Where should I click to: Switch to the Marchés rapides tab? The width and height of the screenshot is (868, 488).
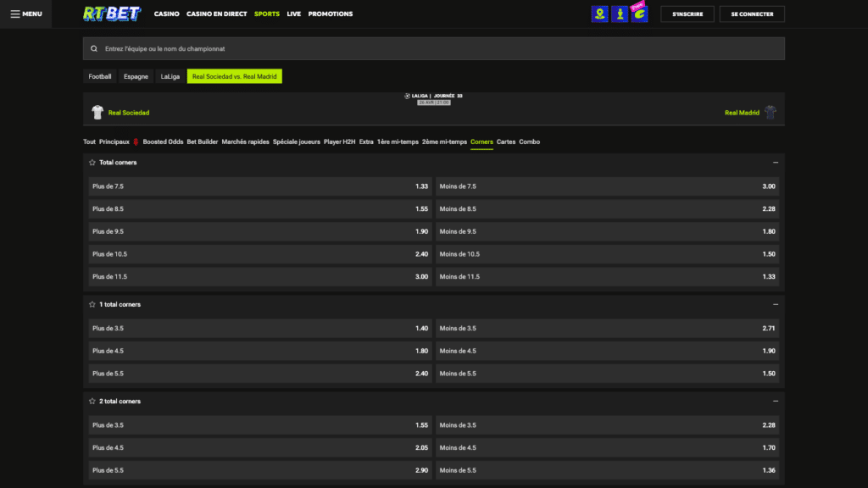coord(245,142)
